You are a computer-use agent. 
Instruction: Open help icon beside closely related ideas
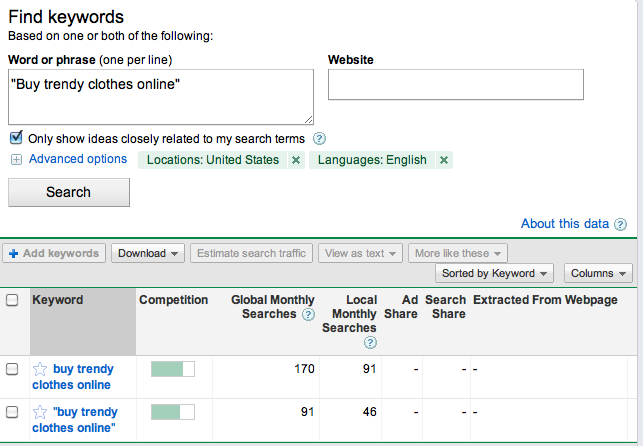319,139
